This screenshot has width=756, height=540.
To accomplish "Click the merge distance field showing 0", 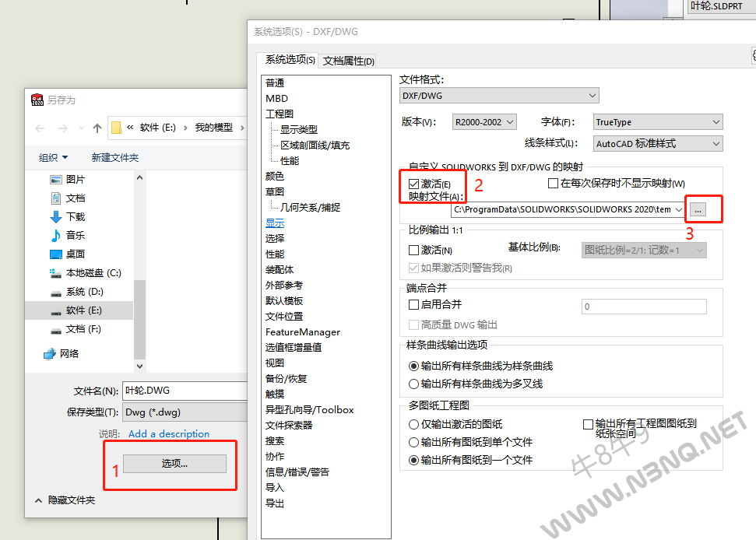I will pyautogui.click(x=644, y=307).
